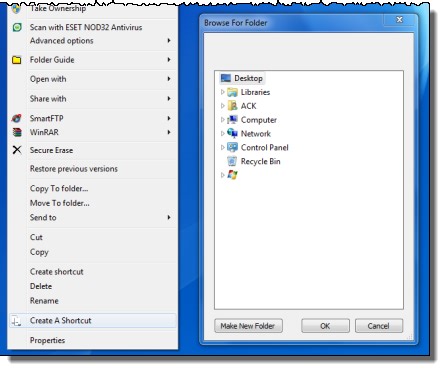Image resolution: width=446 pixels, height=372 pixels.
Task: Click the Network globe icon
Action: (232, 133)
